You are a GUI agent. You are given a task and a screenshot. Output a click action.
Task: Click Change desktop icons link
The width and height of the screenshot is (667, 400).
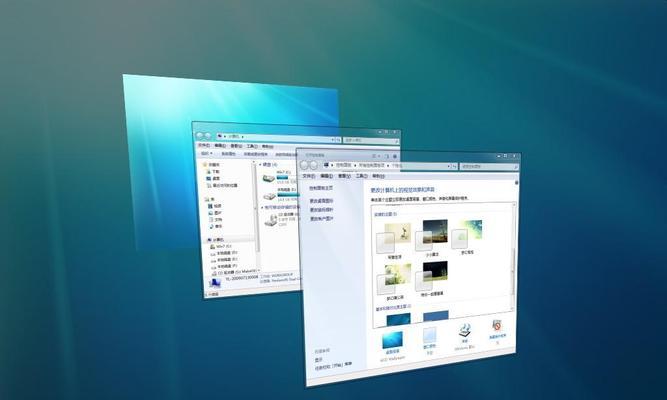[321, 201]
